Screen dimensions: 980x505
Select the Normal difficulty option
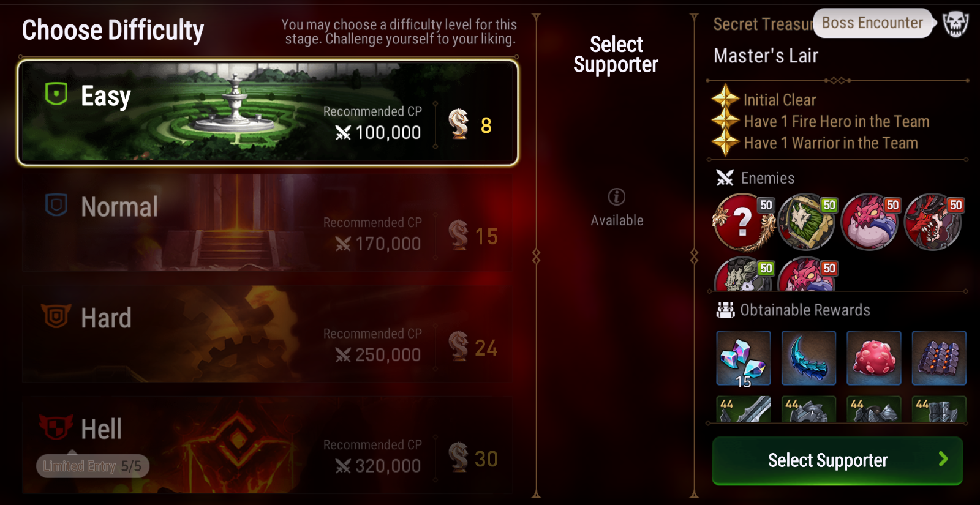(268, 223)
